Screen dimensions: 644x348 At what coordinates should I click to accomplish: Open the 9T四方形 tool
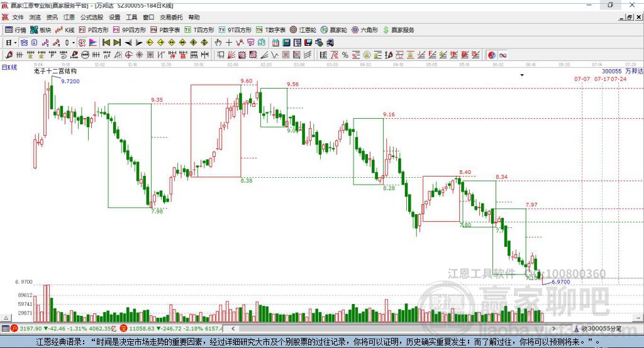(235, 30)
